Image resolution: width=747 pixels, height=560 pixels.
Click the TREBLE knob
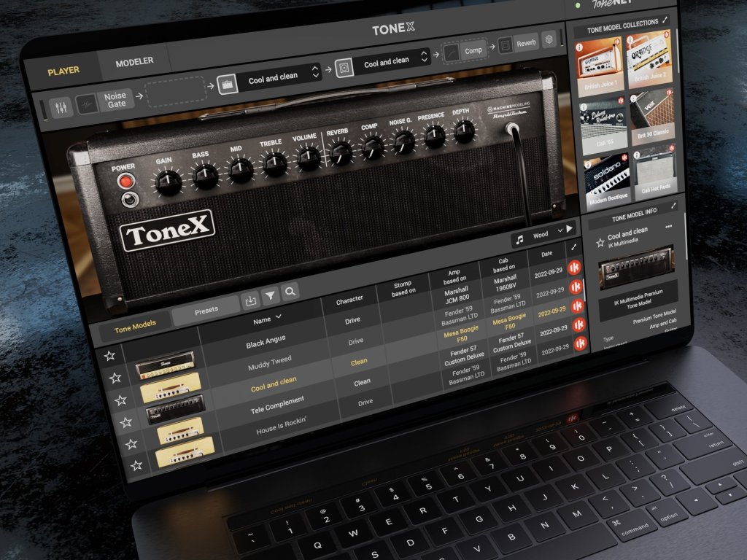click(275, 163)
